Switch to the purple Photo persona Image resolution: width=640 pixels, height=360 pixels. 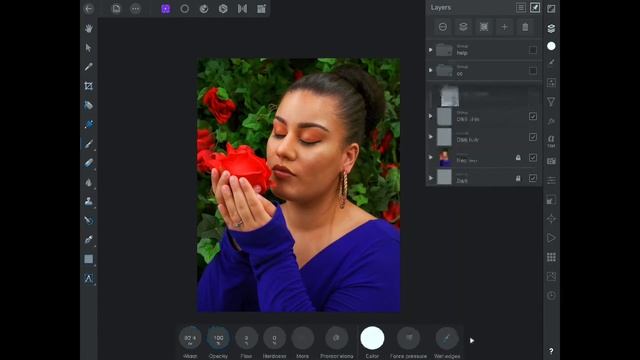[165, 9]
